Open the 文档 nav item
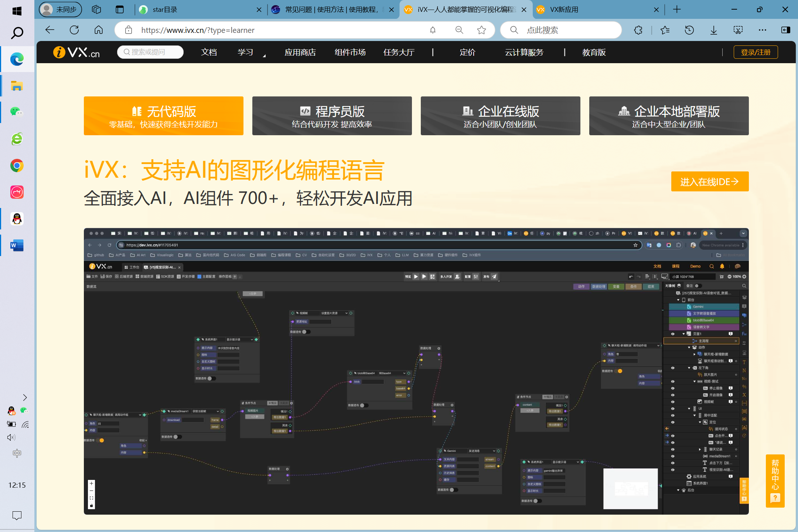798x532 pixels. pos(209,52)
